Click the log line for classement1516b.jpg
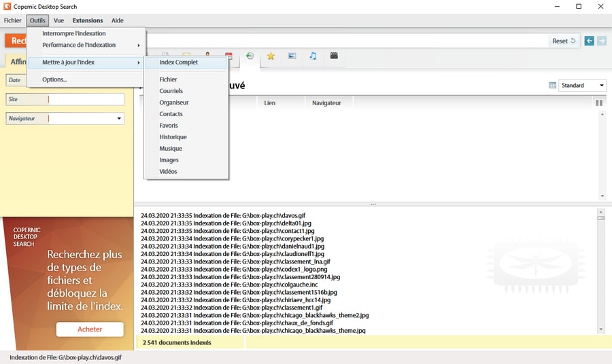 pos(239,292)
